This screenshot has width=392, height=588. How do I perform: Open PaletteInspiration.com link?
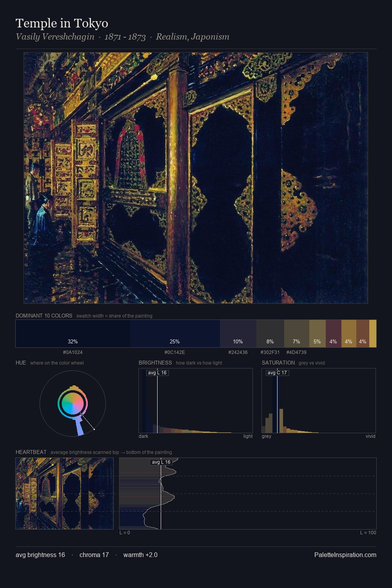[x=345, y=555]
